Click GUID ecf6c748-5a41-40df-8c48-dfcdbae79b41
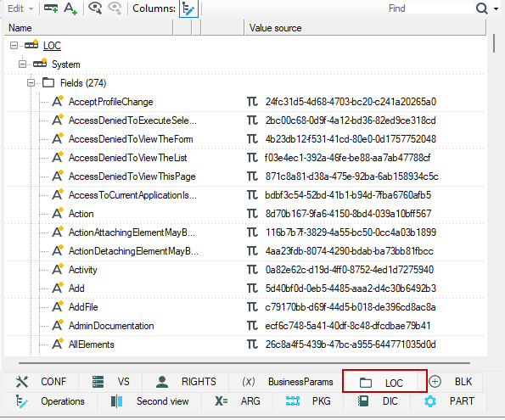 (348, 326)
